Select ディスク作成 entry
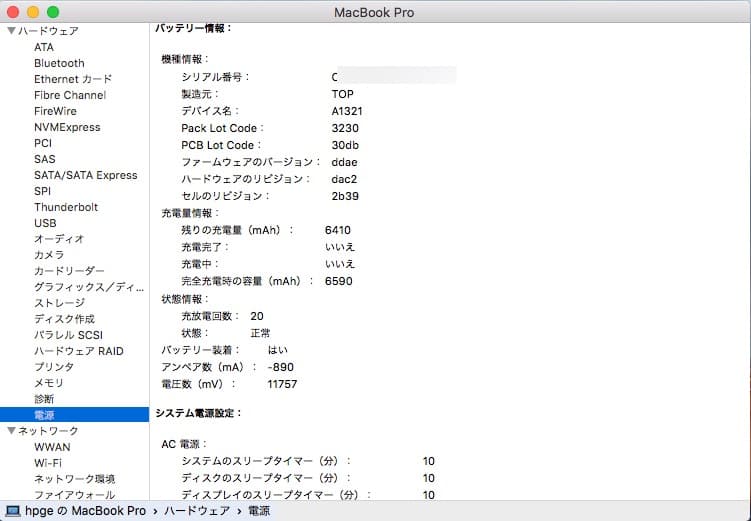 pos(64,319)
